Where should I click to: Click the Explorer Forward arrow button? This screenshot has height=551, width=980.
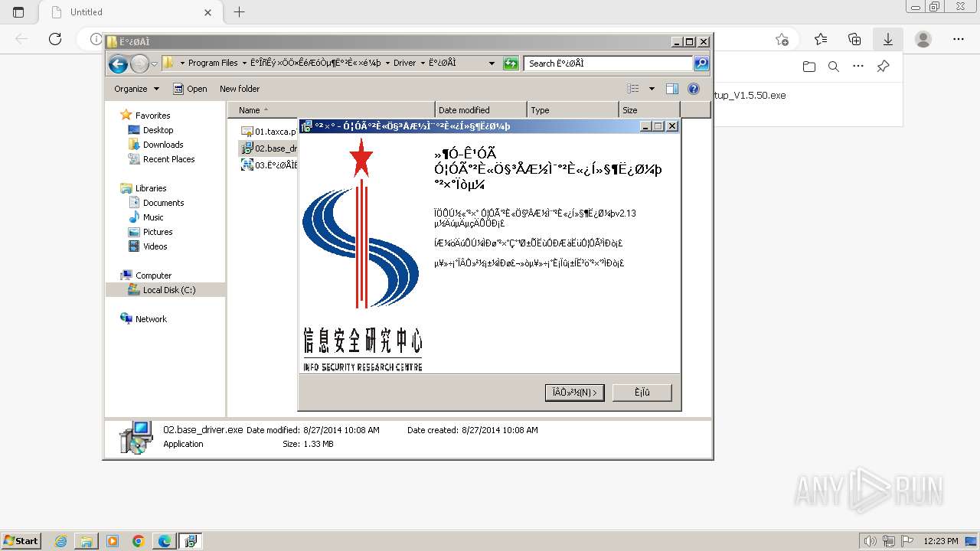[x=139, y=64]
